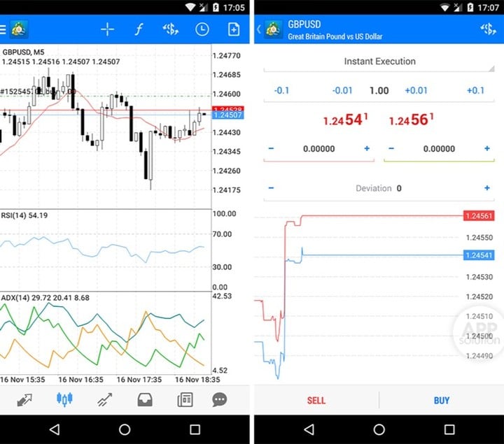
Task: Open timeframe selector clock icon
Action: coord(202,29)
